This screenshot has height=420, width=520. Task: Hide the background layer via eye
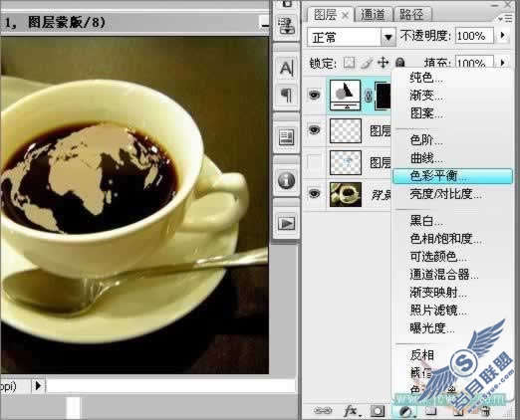315,193
